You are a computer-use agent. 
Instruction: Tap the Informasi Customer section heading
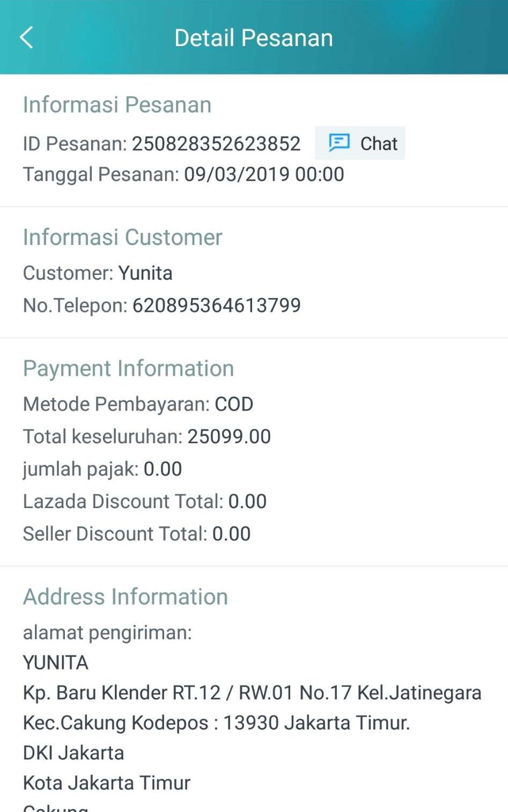pos(122,237)
